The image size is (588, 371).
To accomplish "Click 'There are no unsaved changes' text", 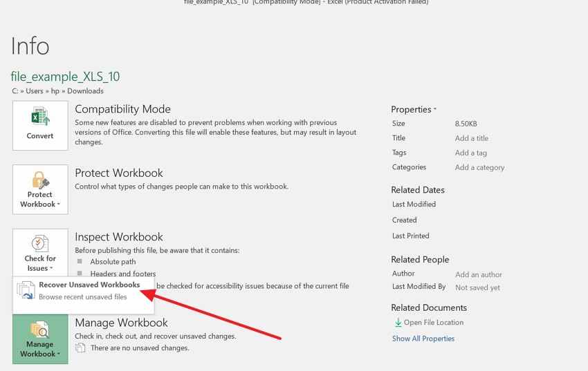I will pyautogui.click(x=140, y=348).
